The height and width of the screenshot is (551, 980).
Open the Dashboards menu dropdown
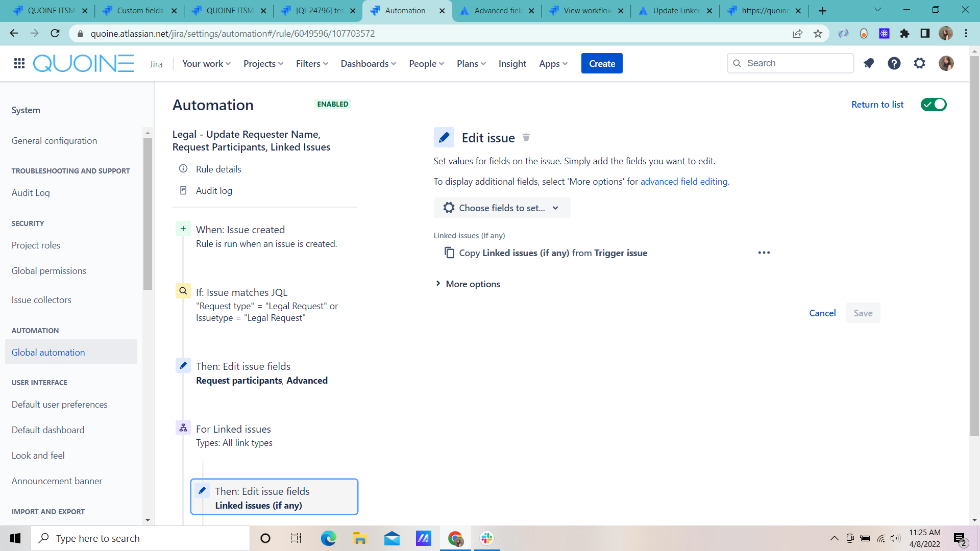368,64
